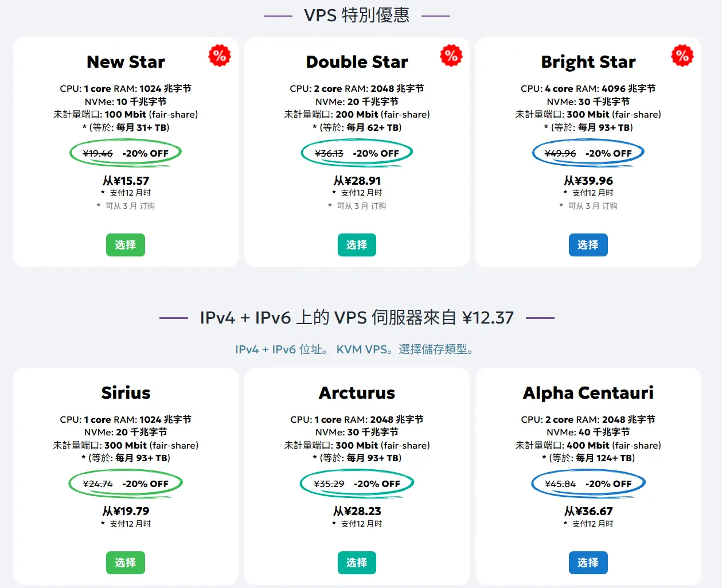Click the green -20% OFF oval for New Star

[x=126, y=153]
